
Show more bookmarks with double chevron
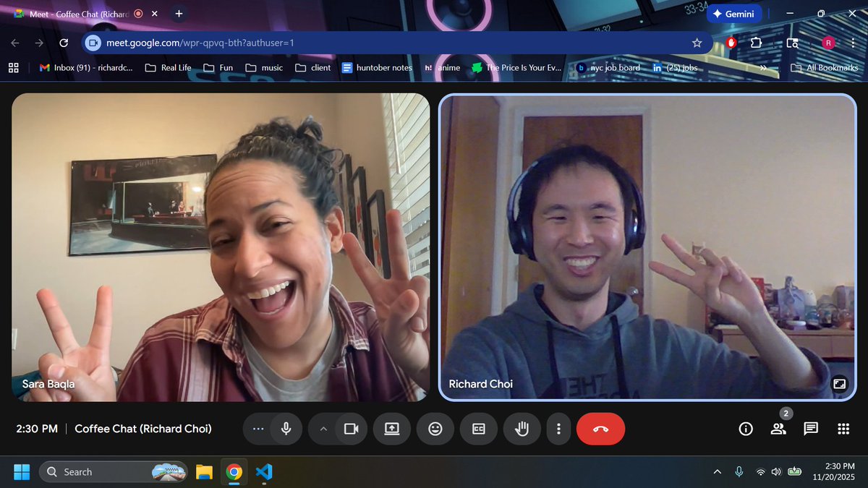[763, 67]
